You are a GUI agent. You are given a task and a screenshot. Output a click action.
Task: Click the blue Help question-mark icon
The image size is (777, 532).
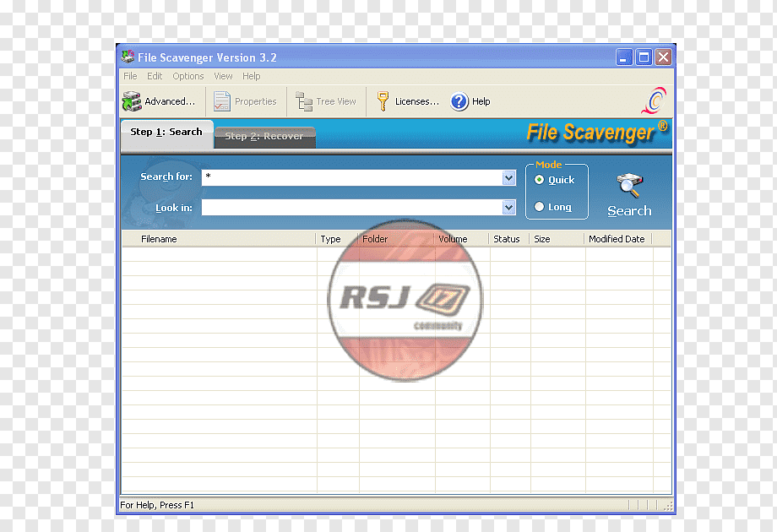(459, 101)
